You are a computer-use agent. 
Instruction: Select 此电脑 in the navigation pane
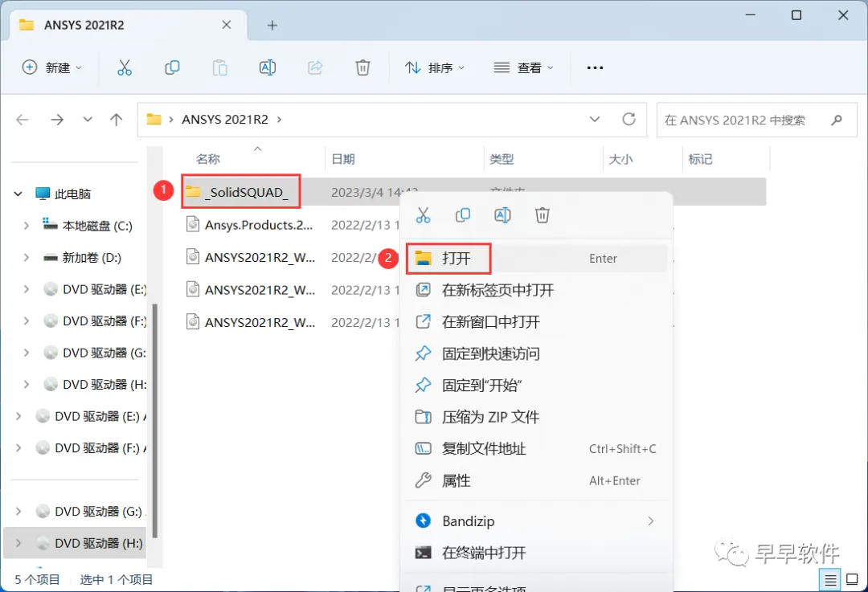tap(72, 194)
